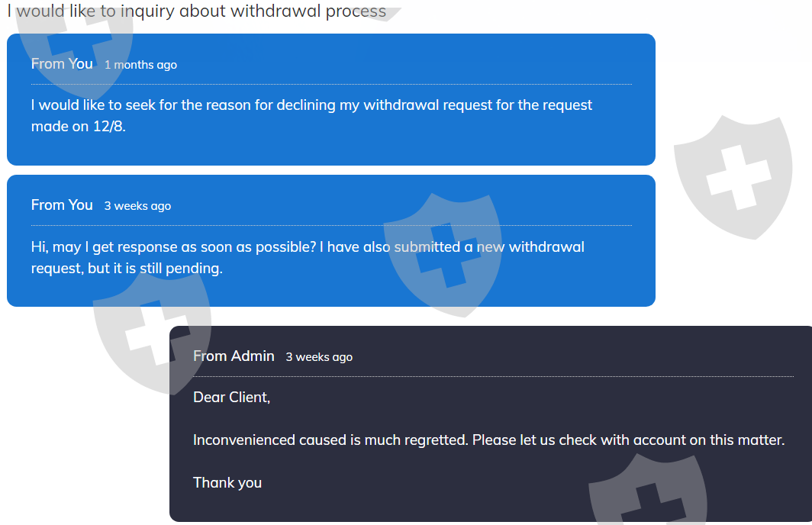Click the '12/8' date text in first message
Screen dimensions: 812x525
click(x=108, y=127)
